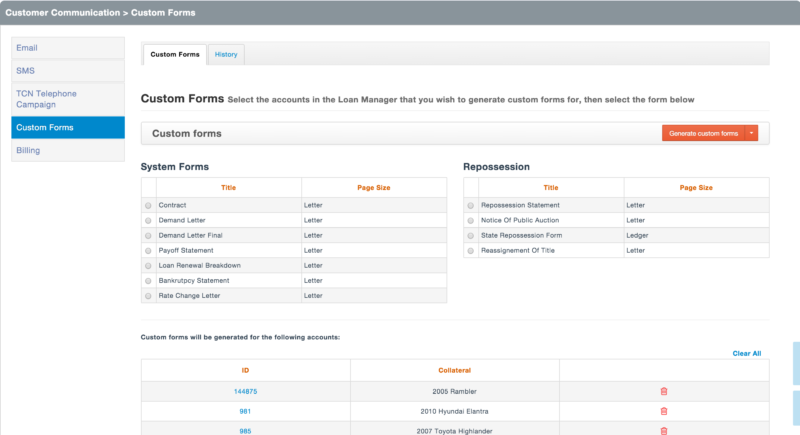Open TCN Telephone Campaign sidebar item
The height and width of the screenshot is (435, 800).
tap(68, 99)
